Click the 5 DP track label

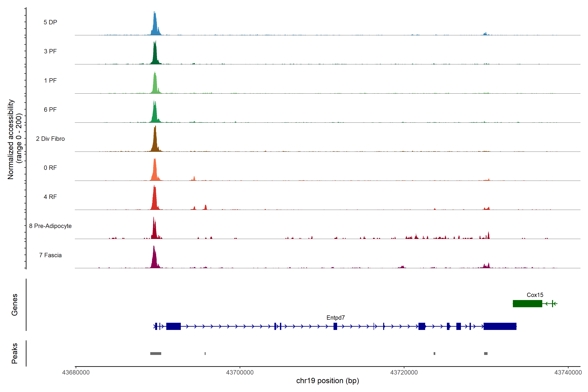coord(50,22)
